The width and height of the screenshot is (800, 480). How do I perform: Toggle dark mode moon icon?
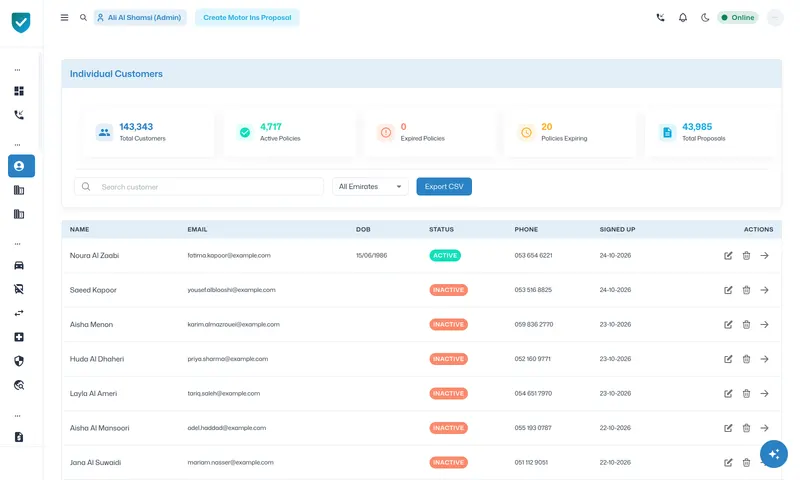[705, 17]
